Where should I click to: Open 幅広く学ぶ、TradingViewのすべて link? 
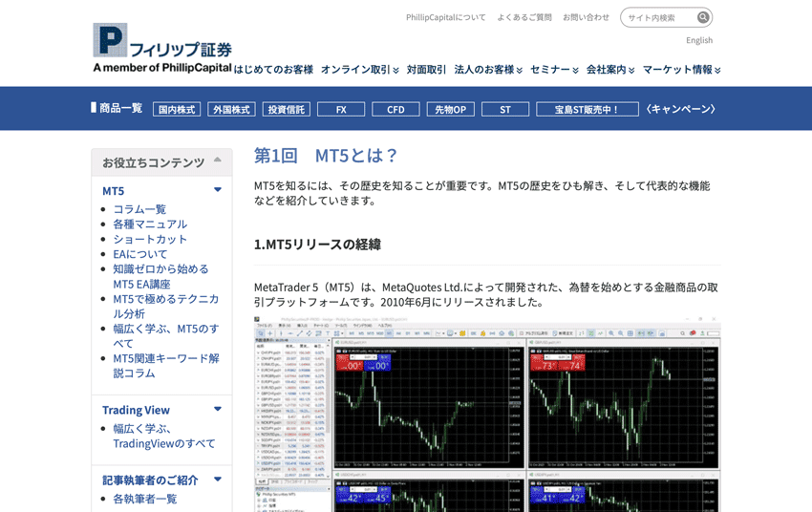point(164,436)
